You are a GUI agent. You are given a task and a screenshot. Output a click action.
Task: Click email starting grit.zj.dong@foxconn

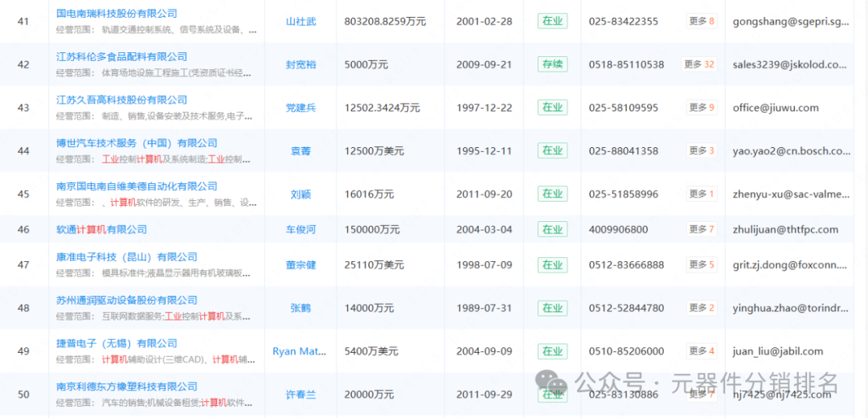[791, 265]
